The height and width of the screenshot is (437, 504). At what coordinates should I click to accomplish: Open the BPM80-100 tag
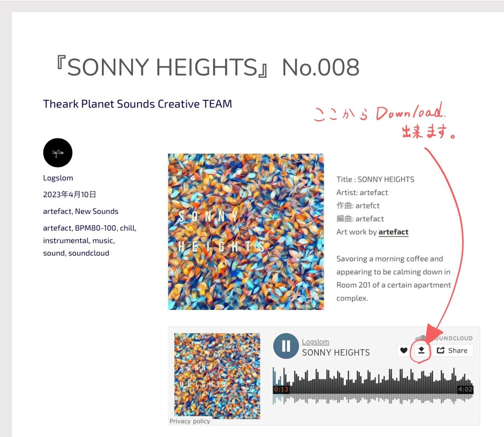tap(95, 228)
